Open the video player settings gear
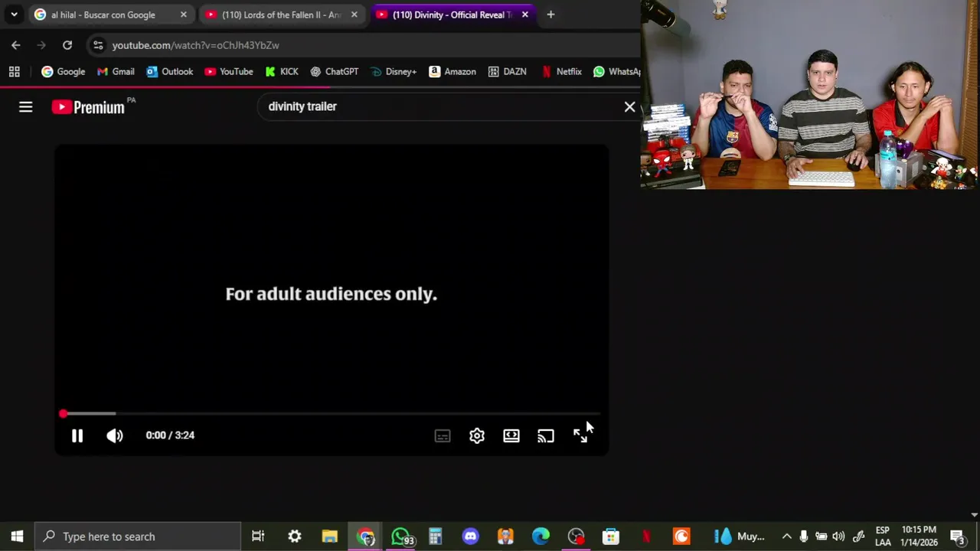The image size is (980, 551). pyautogui.click(x=477, y=435)
